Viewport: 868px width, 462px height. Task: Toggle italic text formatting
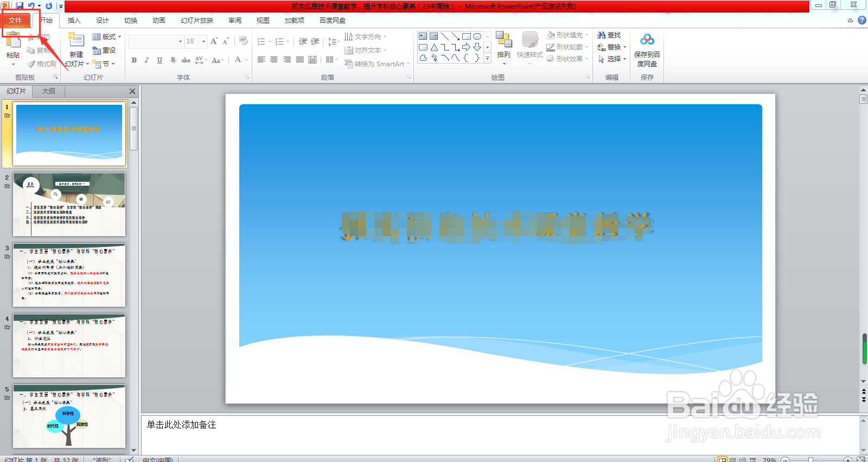146,60
